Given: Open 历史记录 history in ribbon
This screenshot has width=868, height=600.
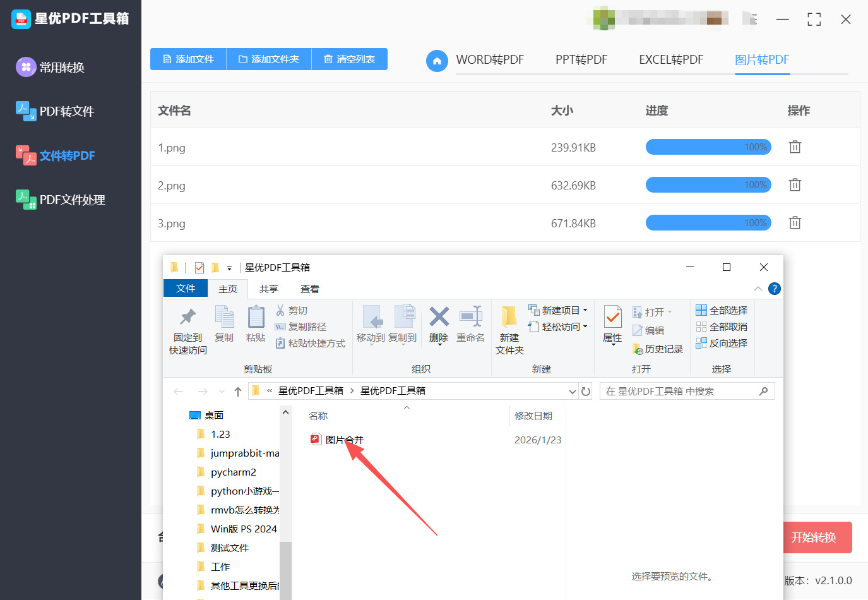Looking at the screenshot, I should (658, 349).
